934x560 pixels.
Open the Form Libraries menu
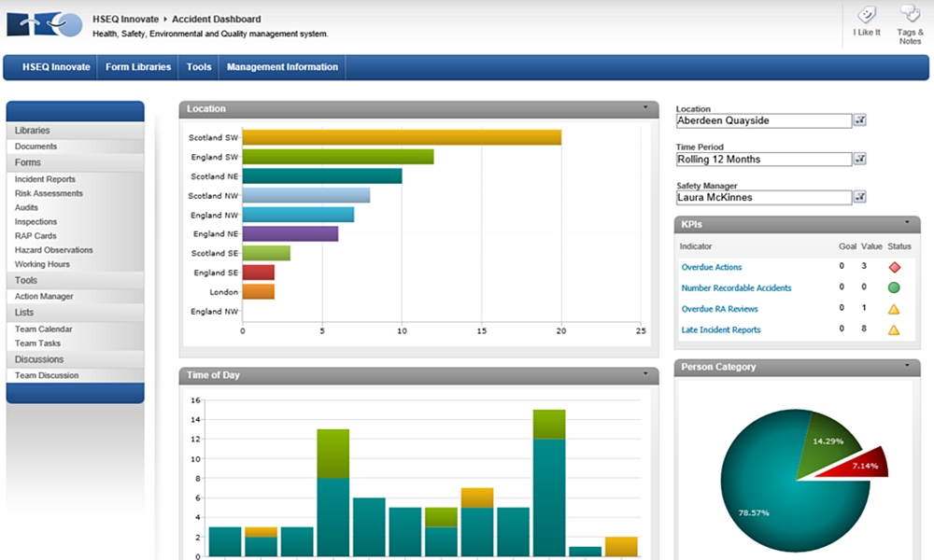point(137,66)
